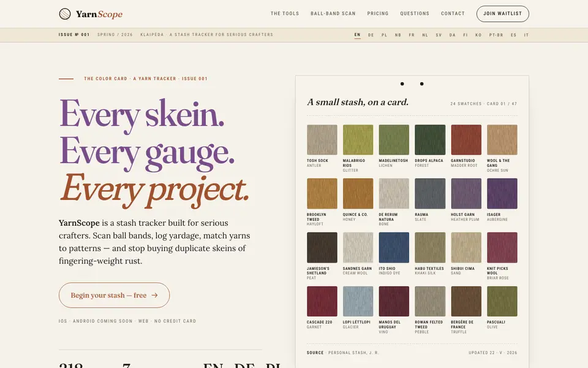Choose the Manos del Uruguay Vino swatch
The image size is (588, 368).
[394, 301]
